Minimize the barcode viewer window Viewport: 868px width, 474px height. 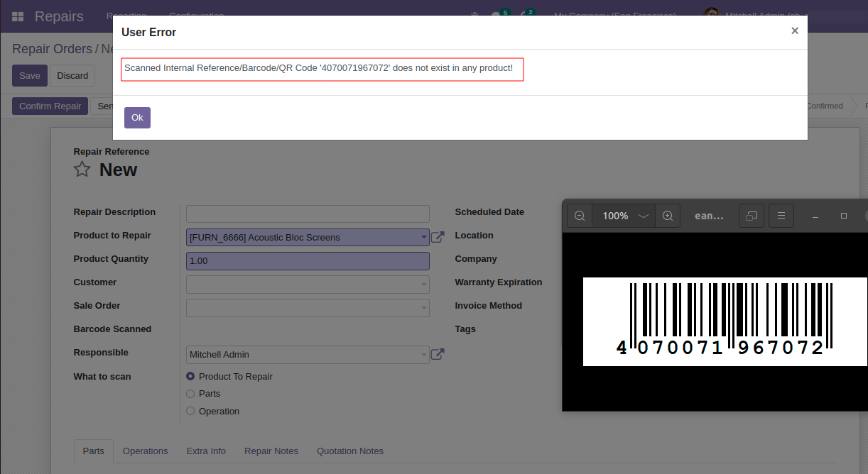pos(815,216)
